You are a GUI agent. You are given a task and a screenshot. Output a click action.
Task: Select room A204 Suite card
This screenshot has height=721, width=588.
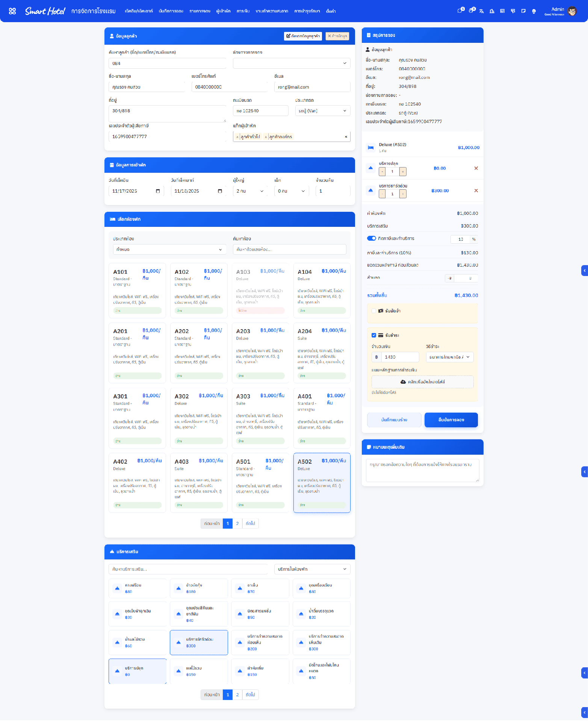tap(322, 353)
